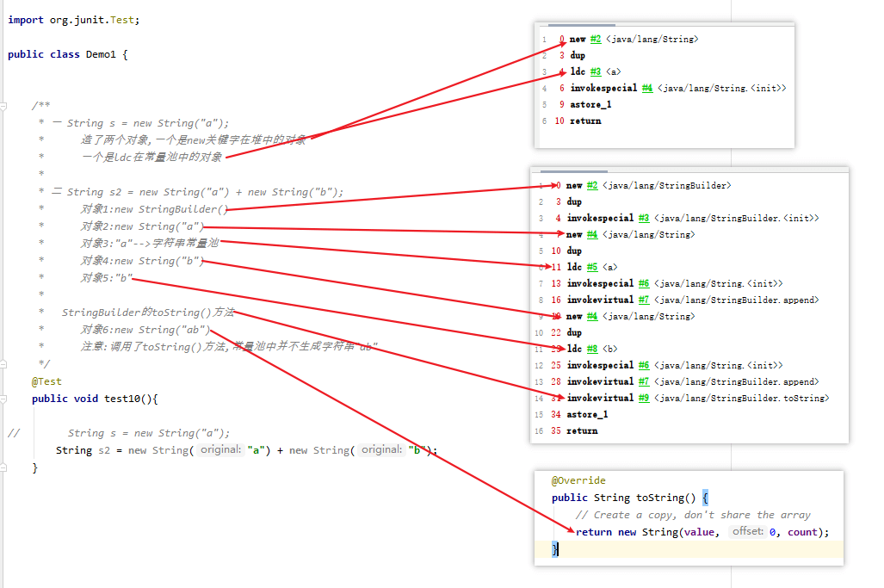Image resolution: width=884 pixels, height=588 pixels.
Task: Click the highlighted closing brace of toString method
Action: pos(555,549)
